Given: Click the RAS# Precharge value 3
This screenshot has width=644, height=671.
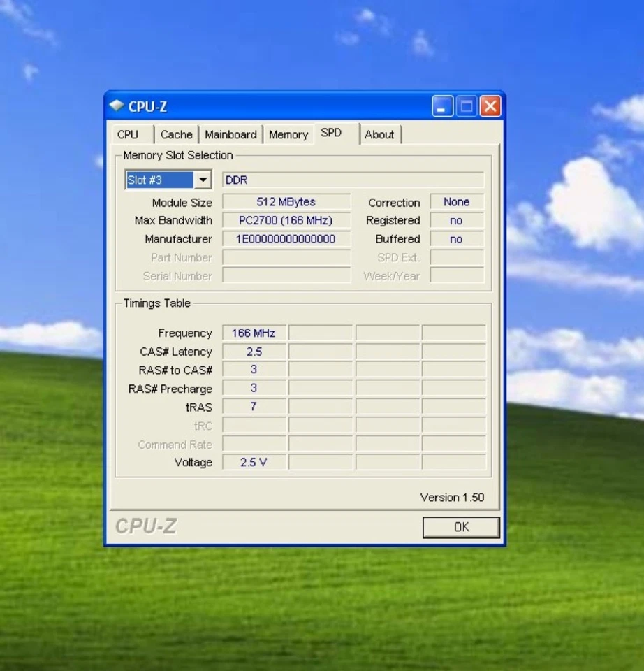Looking at the screenshot, I should [x=254, y=388].
